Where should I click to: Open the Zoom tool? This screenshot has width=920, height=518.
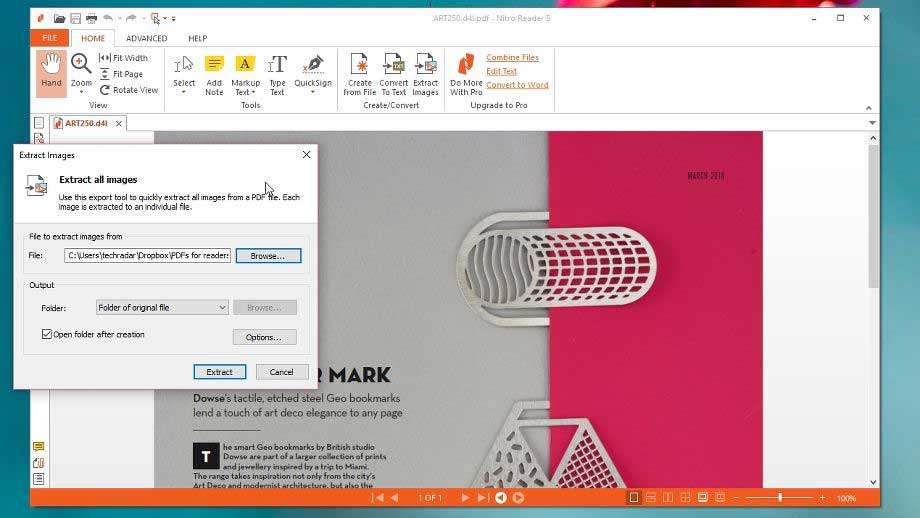[81, 73]
